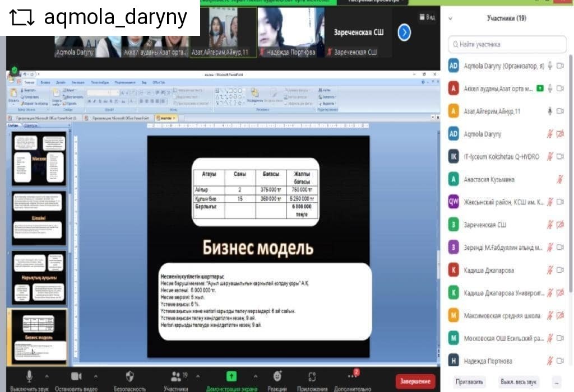This screenshot has width=574, height=392.
Task: Open the Показ слайдов ribbon tab
Action: pos(100,82)
